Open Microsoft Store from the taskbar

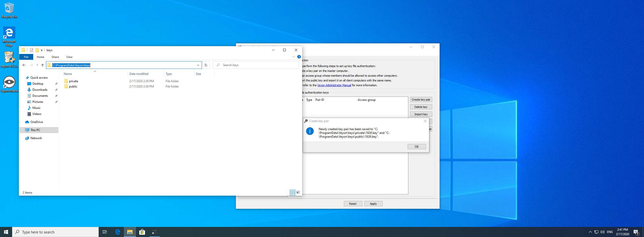click(x=142, y=232)
